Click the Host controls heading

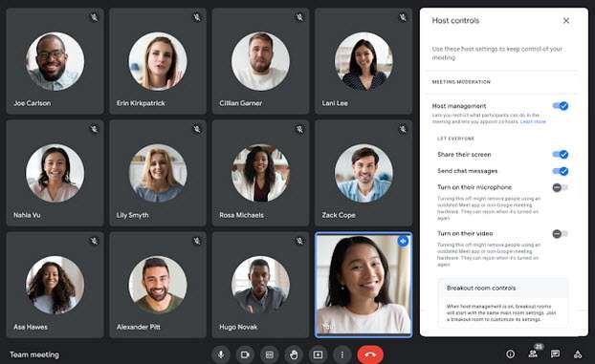pos(455,20)
